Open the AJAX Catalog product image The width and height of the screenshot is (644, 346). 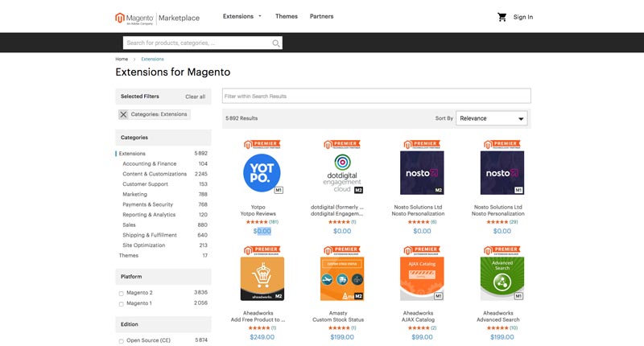(x=422, y=278)
